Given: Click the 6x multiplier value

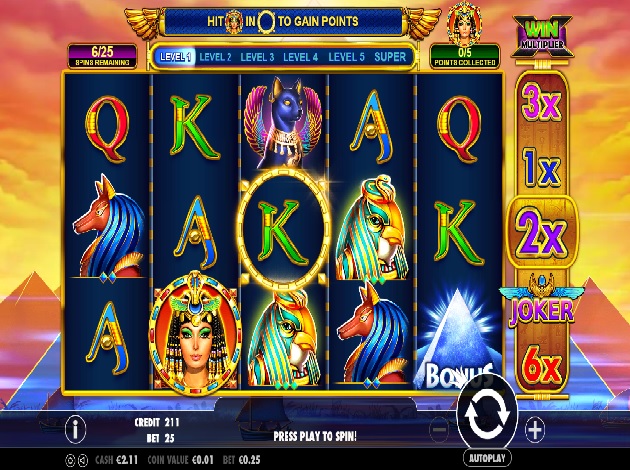Looking at the screenshot, I should tap(541, 366).
